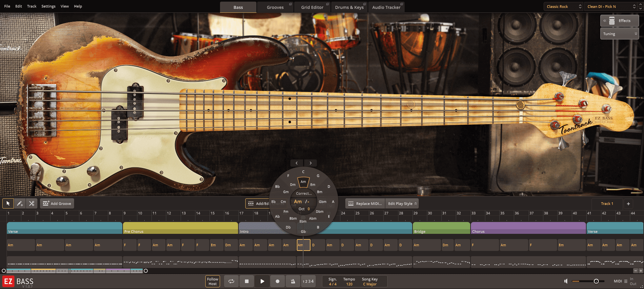
Task: Select the Pre Chorus song part
Action: [x=180, y=228]
